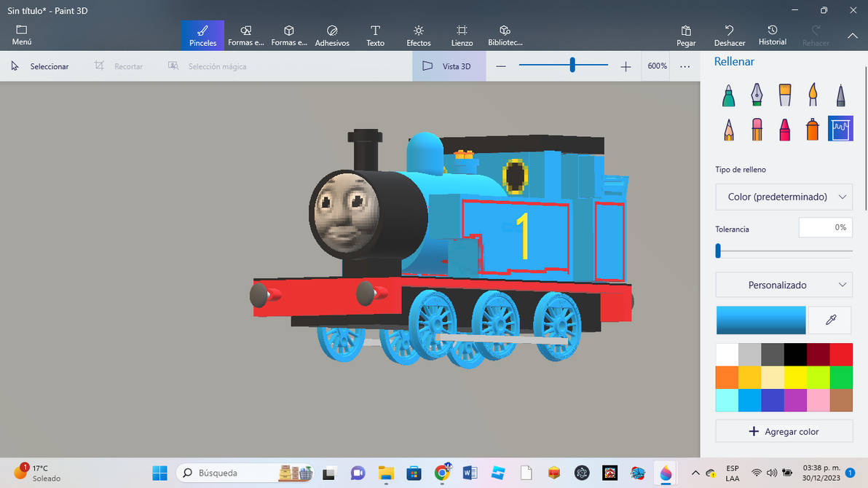Choose the green color swatch
Image resolution: width=868 pixels, height=488 pixels.
[841, 377]
